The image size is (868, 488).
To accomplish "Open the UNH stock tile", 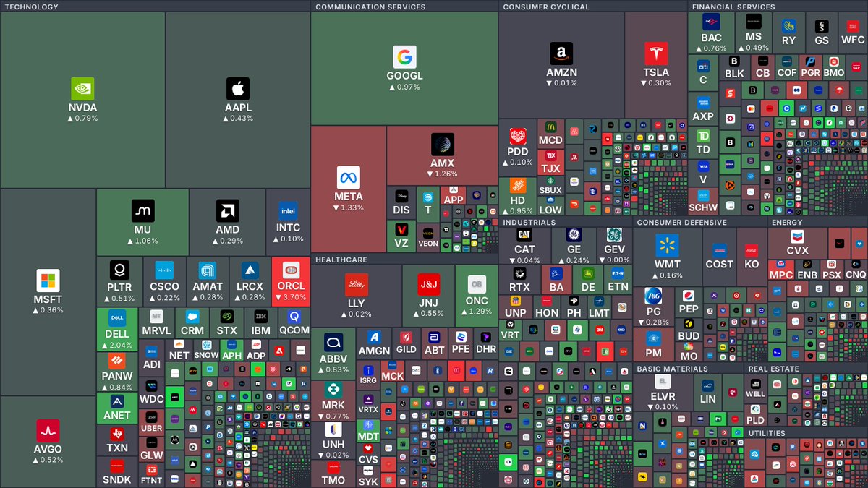I will pos(333,440).
